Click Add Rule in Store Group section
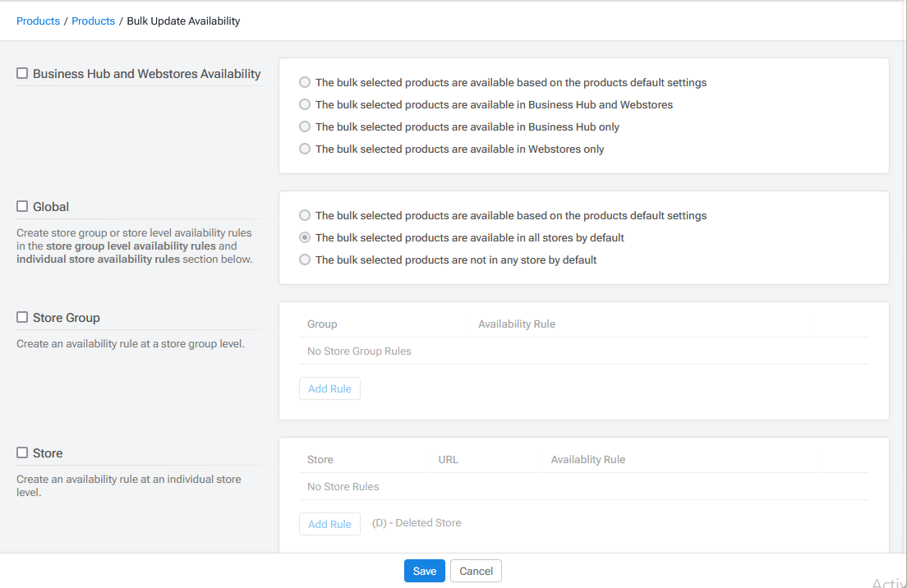This screenshot has height=588, width=907. tap(329, 388)
